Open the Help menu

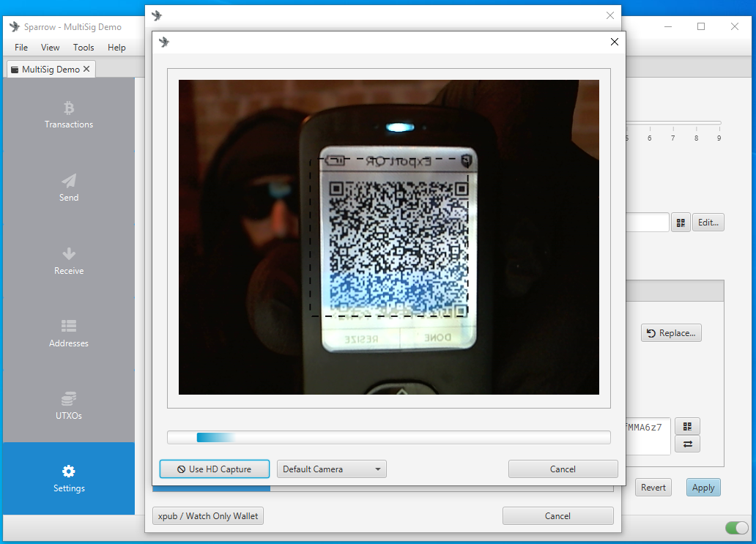pyautogui.click(x=116, y=47)
